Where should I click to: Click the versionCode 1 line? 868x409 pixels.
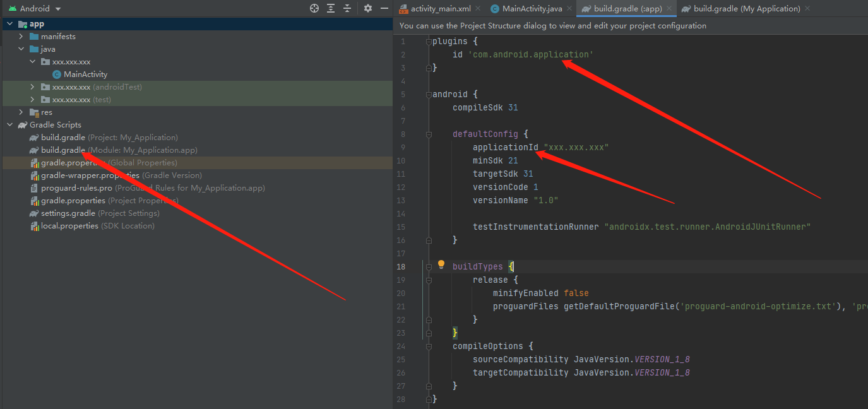click(x=505, y=187)
